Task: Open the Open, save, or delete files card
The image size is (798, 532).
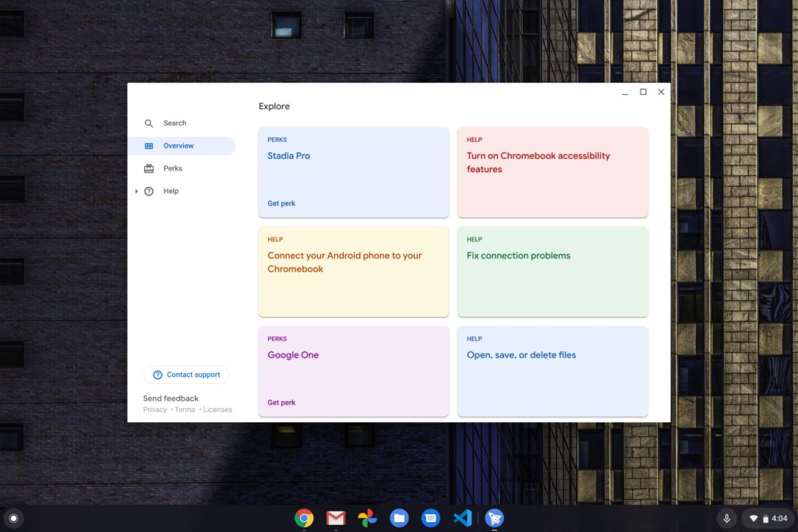Action: (553, 372)
